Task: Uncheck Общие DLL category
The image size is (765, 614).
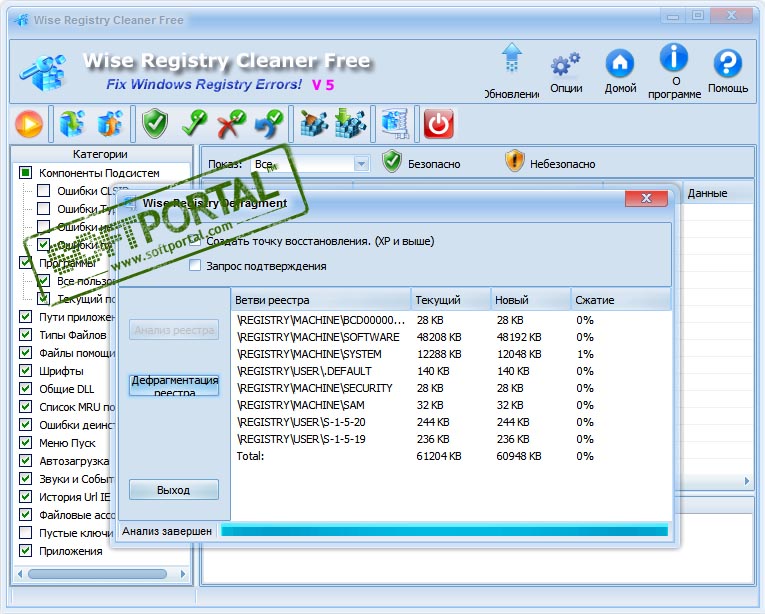Action: click(x=25, y=389)
